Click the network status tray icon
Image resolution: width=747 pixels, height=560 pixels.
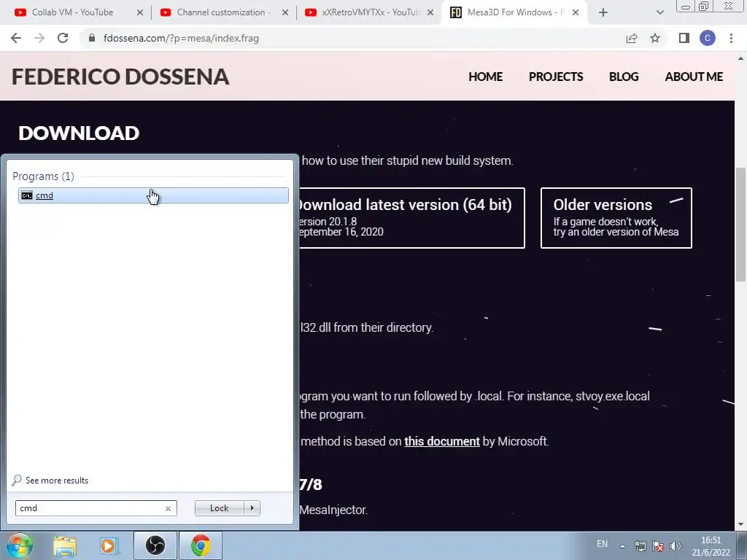pyautogui.click(x=640, y=546)
